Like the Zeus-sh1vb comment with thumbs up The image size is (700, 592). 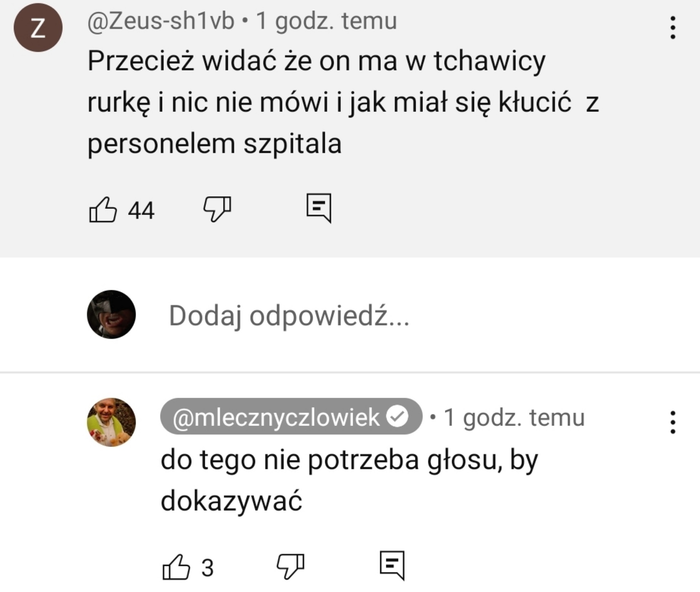click(103, 210)
